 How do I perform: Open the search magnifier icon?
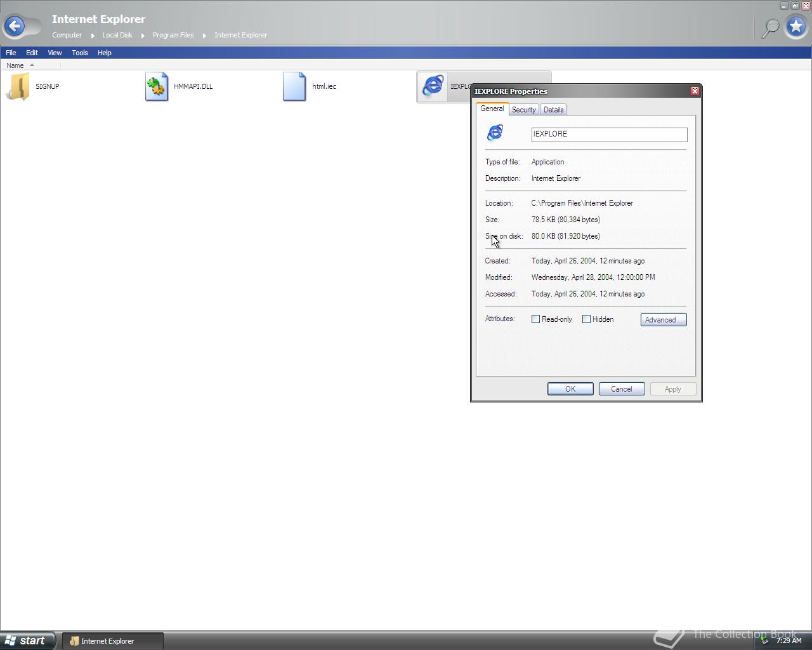click(770, 28)
